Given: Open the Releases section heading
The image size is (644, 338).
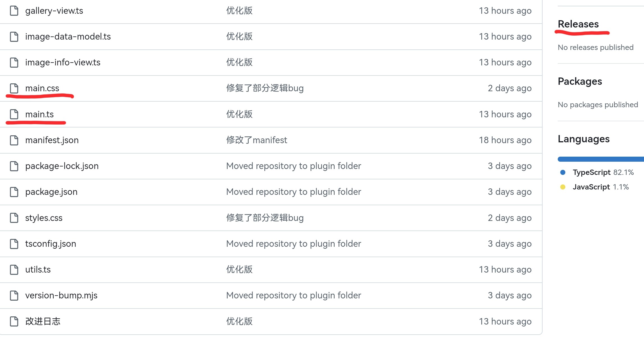Looking at the screenshot, I should pyautogui.click(x=578, y=24).
